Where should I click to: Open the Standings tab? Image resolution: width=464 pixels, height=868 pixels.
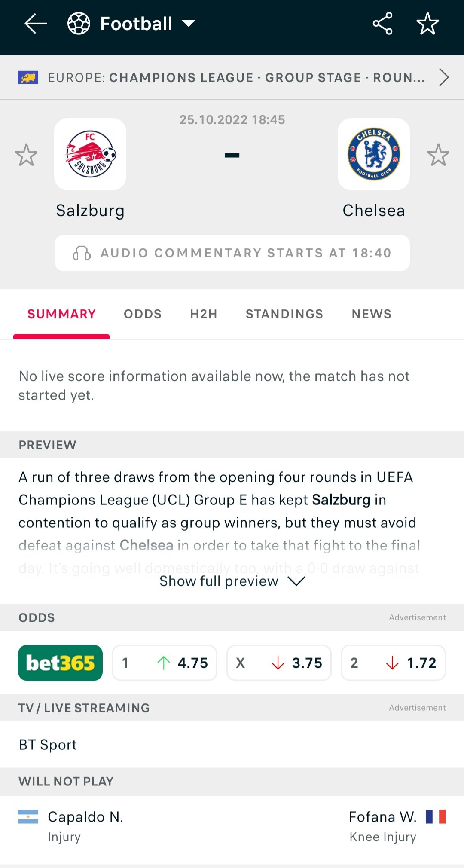[284, 314]
